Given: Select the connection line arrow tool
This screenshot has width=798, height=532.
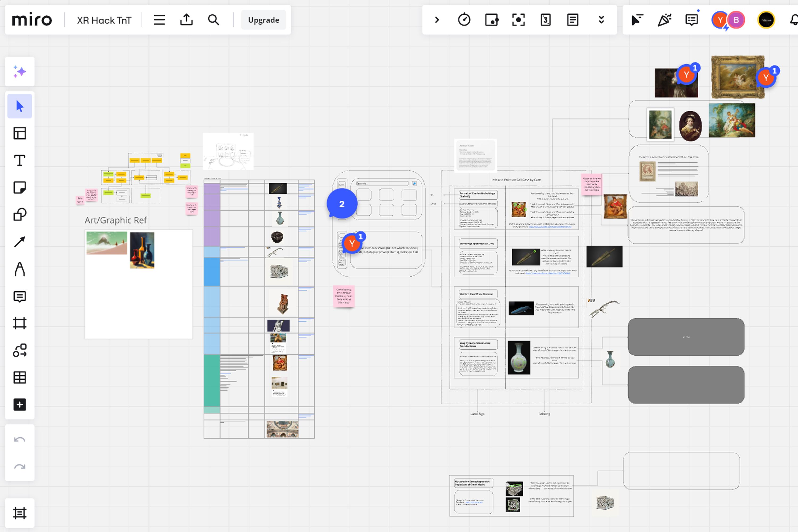Looking at the screenshot, I should [x=20, y=242].
